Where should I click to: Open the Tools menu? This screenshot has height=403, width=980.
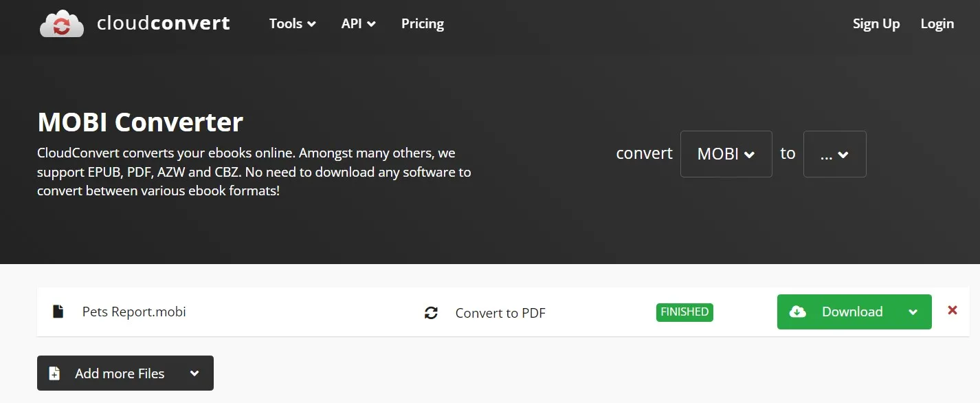[x=291, y=23]
